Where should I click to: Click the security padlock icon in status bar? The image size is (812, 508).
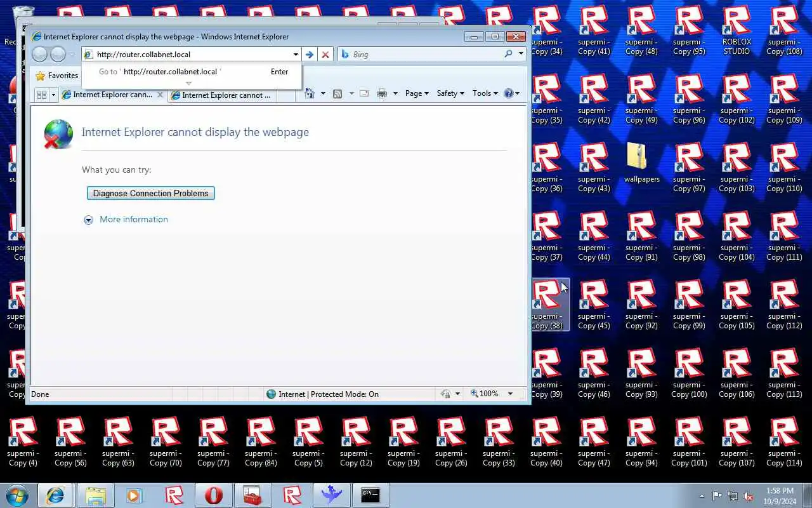pyautogui.click(x=446, y=394)
